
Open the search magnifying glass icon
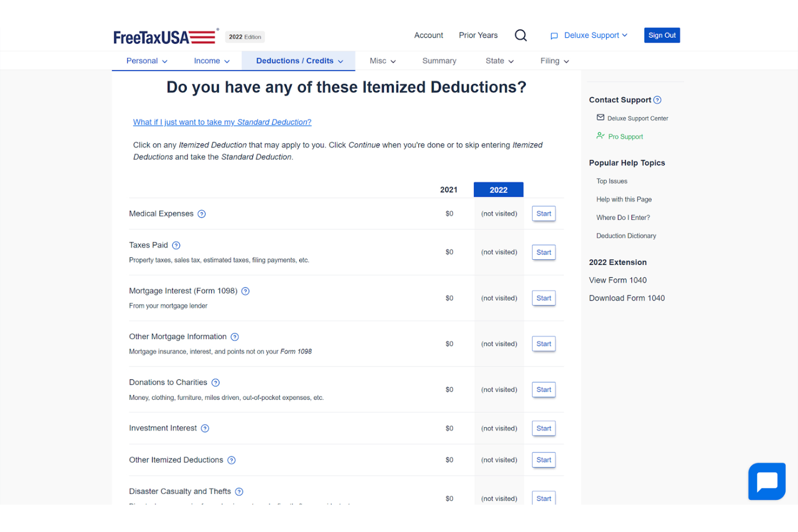pos(520,35)
